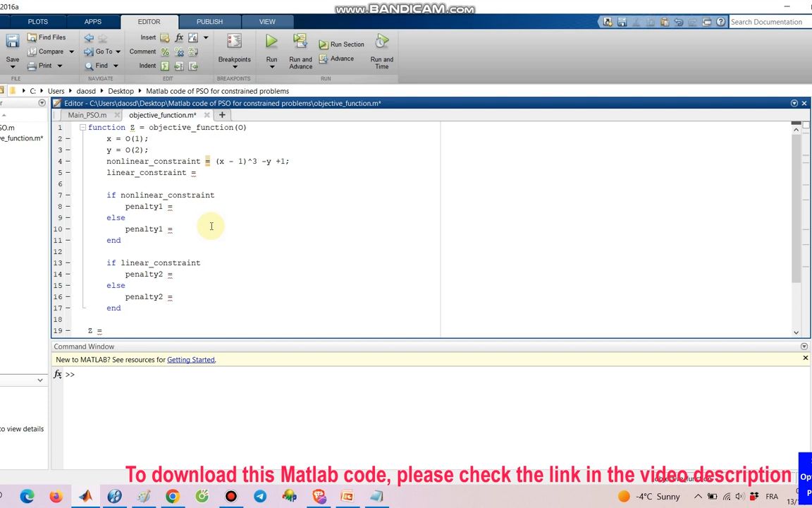Click the Advance button in Run section
The width and height of the screenshot is (812, 508).
[x=342, y=59]
